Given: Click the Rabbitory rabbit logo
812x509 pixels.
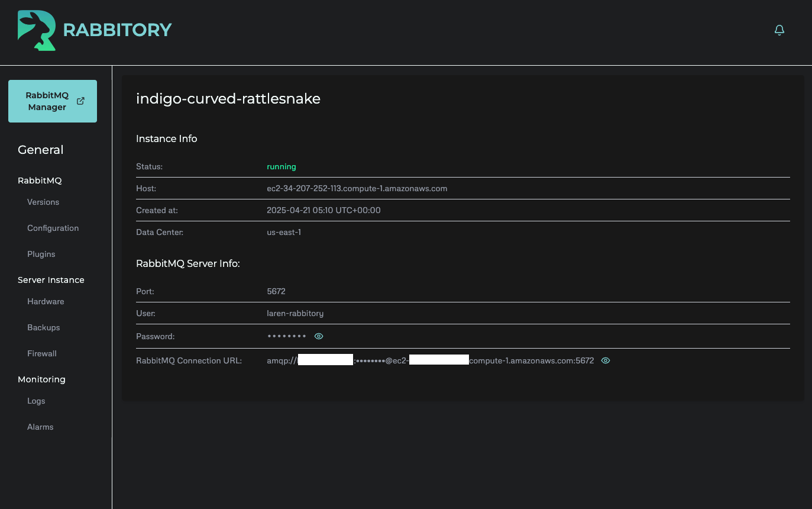Looking at the screenshot, I should [x=35, y=30].
